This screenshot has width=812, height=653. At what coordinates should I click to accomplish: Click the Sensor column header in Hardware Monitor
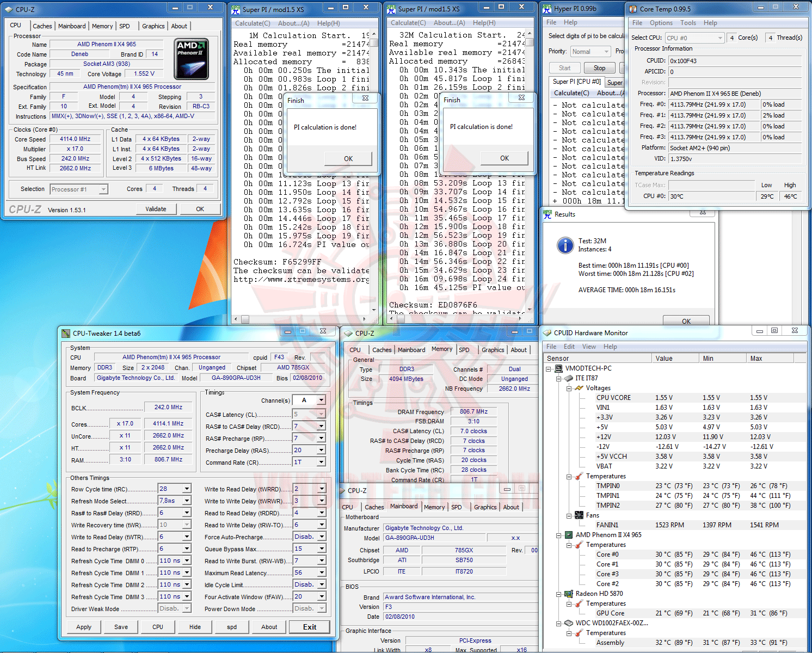598,358
